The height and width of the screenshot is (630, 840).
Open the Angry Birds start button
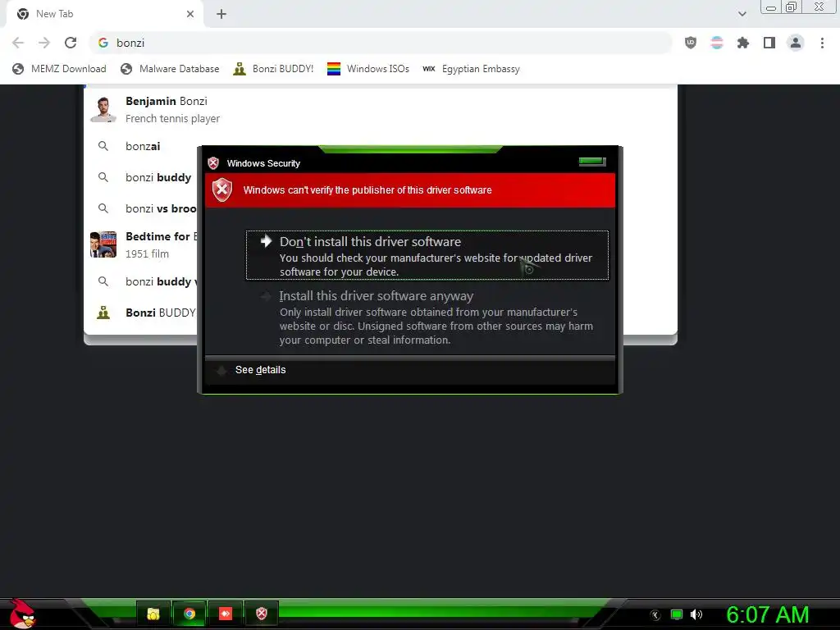click(21, 614)
